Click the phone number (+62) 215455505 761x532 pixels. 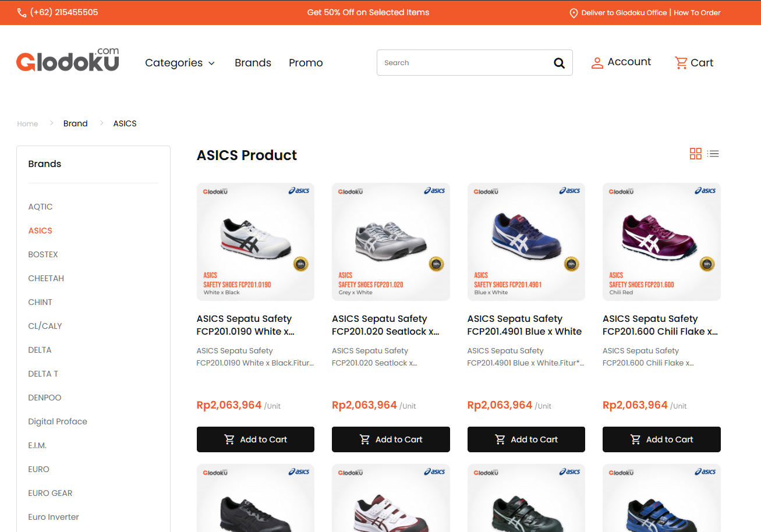pos(64,12)
